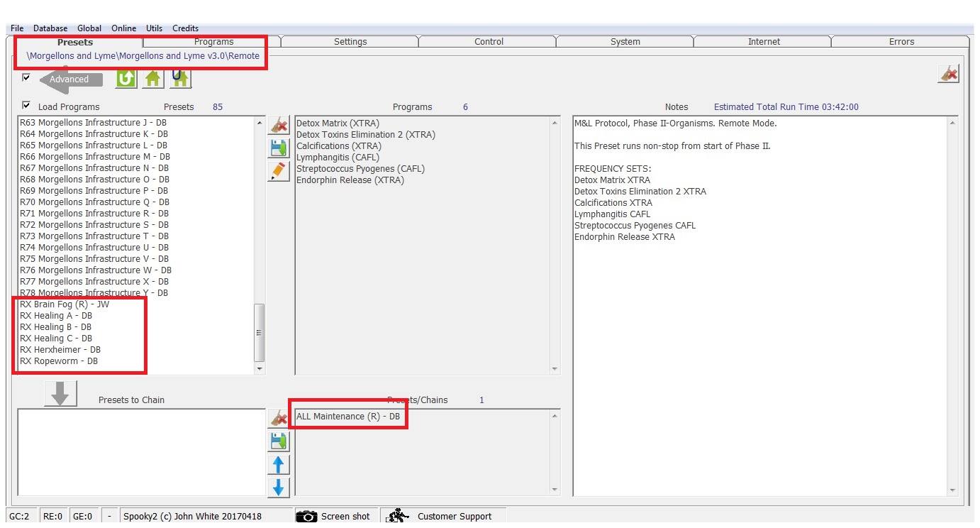Click the GE:0 status bar entry
980x528 pixels.
[x=83, y=517]
